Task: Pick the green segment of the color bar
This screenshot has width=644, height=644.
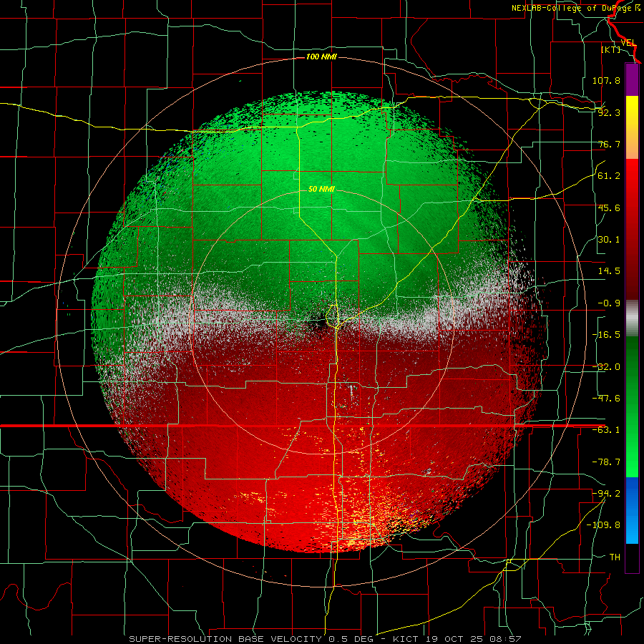Action: 632,406
